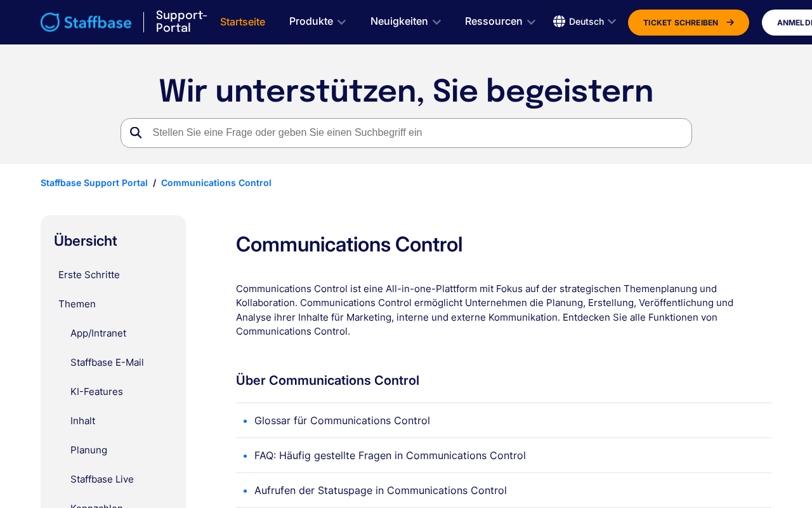
Task: Click the Anmelden button
Action: [x=787, y=22]
